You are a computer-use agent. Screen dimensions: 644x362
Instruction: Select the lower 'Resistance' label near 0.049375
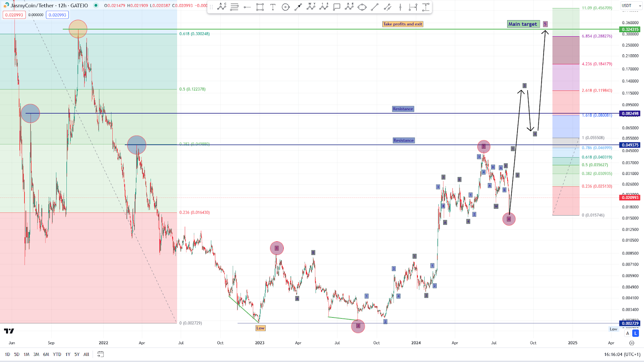(x=404, y=140)
